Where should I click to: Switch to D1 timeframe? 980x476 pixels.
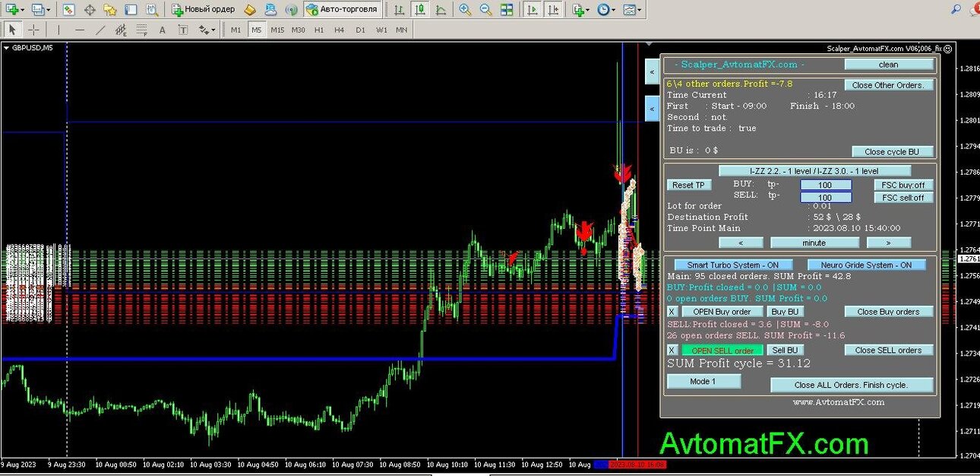pyautogui.click(x=360, y=30)
